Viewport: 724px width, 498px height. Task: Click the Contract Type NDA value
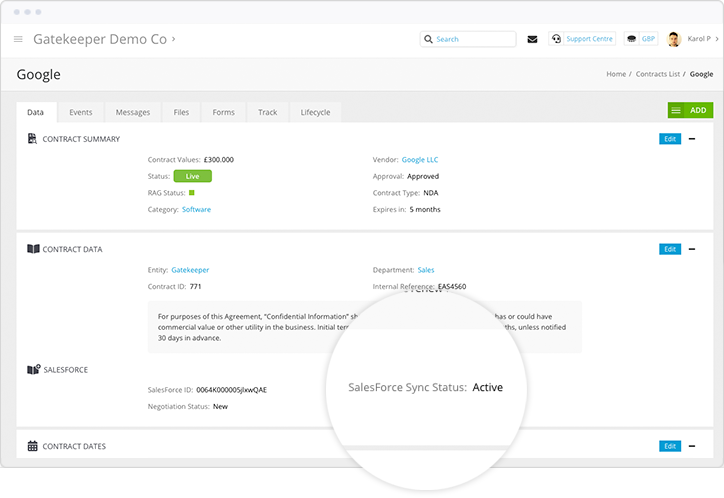(431, 193)
